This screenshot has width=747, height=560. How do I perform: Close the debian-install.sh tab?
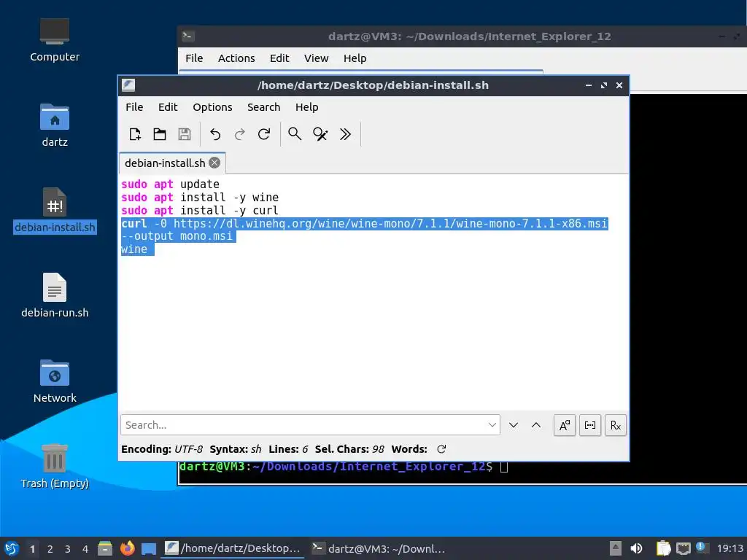215,163
